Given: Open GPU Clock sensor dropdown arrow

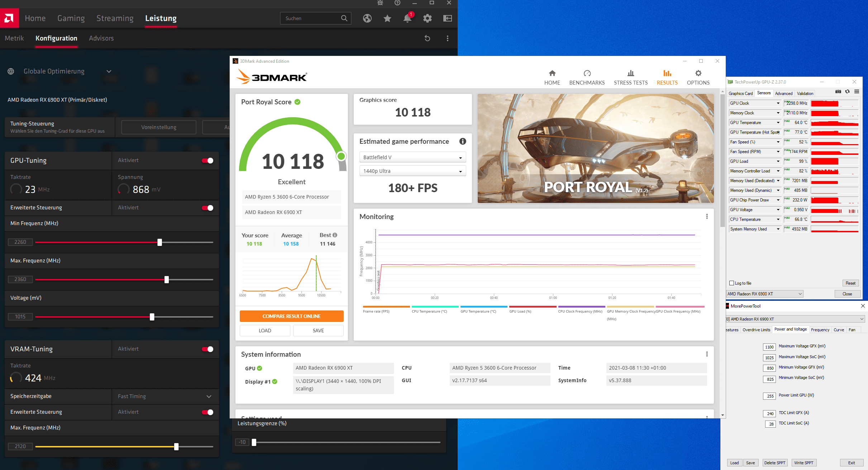Looking at the screenshot, I should point(778,103).
